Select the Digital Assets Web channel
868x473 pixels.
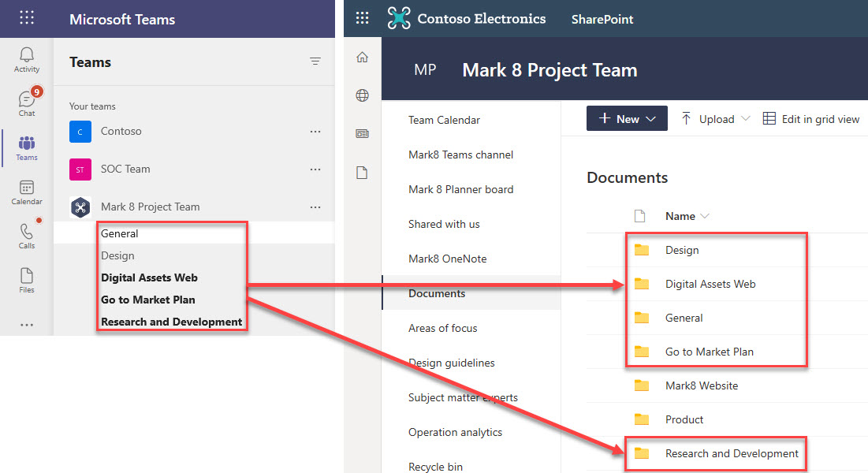(150, 277)
